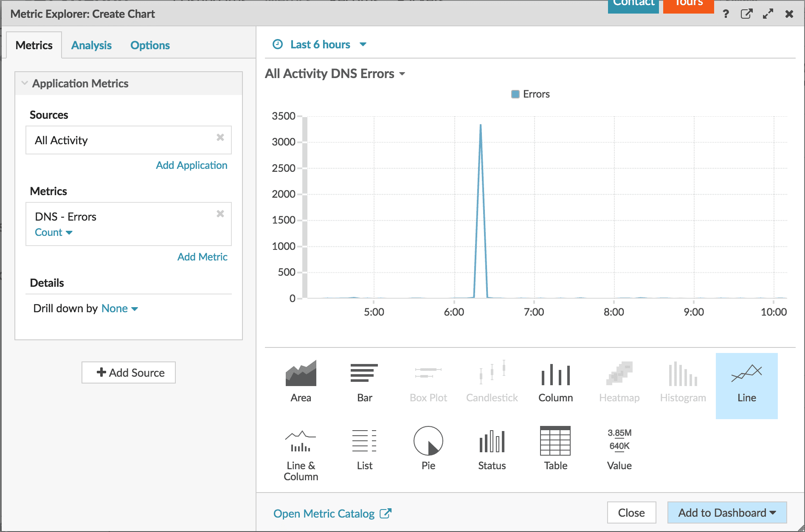Open the Count metric dropdown

(53, 232)
